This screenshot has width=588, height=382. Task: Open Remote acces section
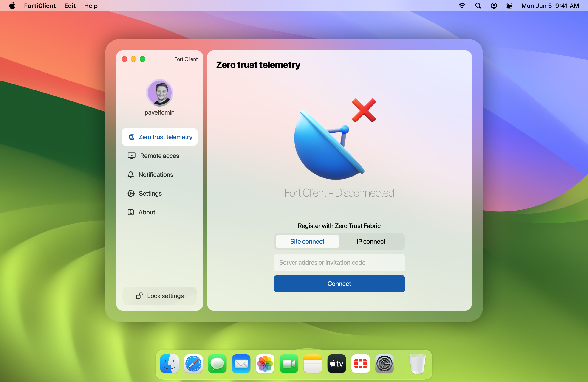click(x=159, y=156)
